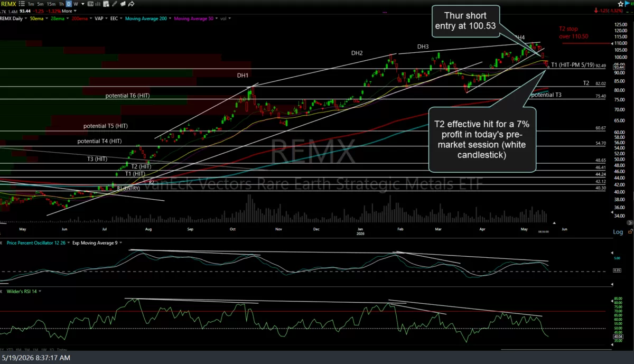Viewport: 634px width, 364px height.
Task: Open the timeframe dropdown arrow after W
Action: click(x=83, y=4)
